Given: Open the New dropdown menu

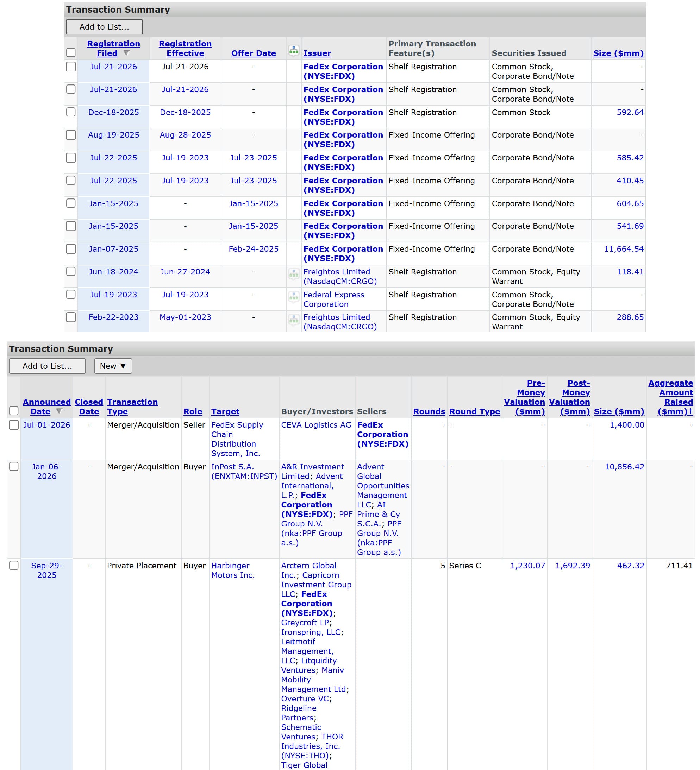Looking at the screenshot, I should [113, 366].
